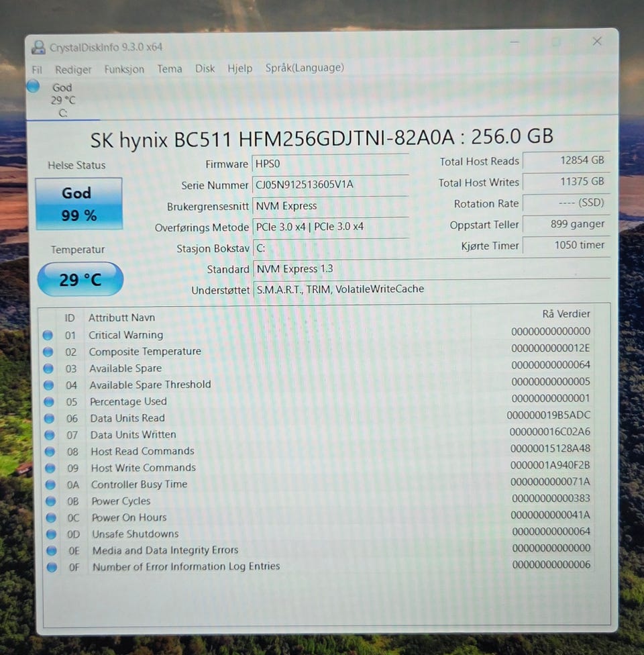Select the Power On Hours attribute name

tap(129, 517)
